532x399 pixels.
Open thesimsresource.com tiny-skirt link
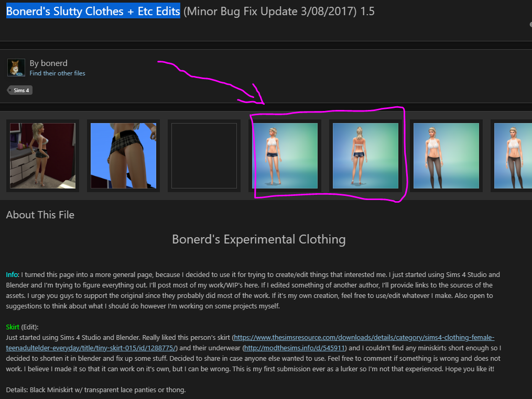click(250, 343)
